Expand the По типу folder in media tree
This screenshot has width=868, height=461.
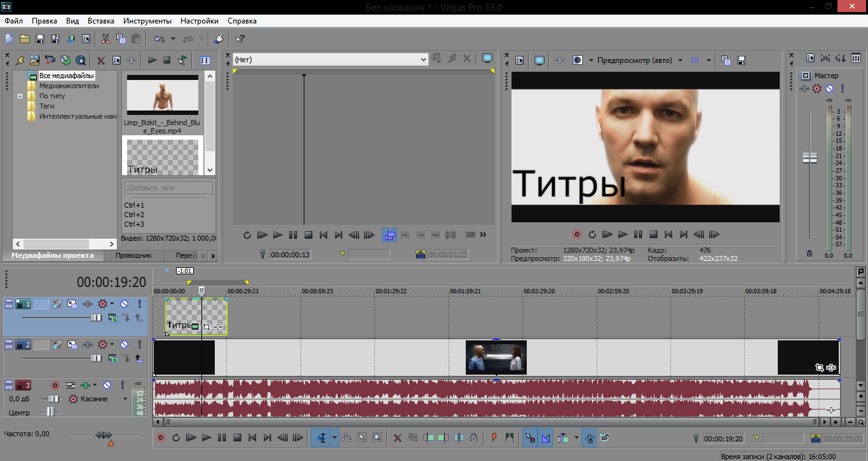click(x=20, y=96)
